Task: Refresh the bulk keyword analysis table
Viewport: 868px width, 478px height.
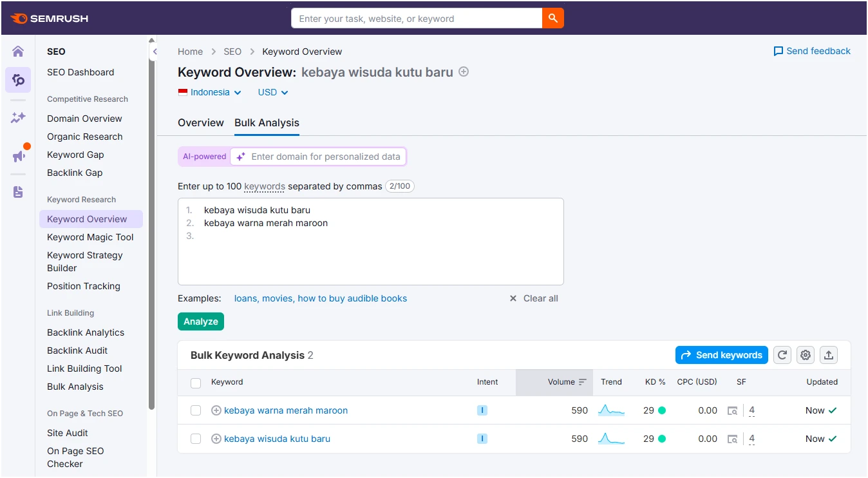Action: [x=782, y=355]
